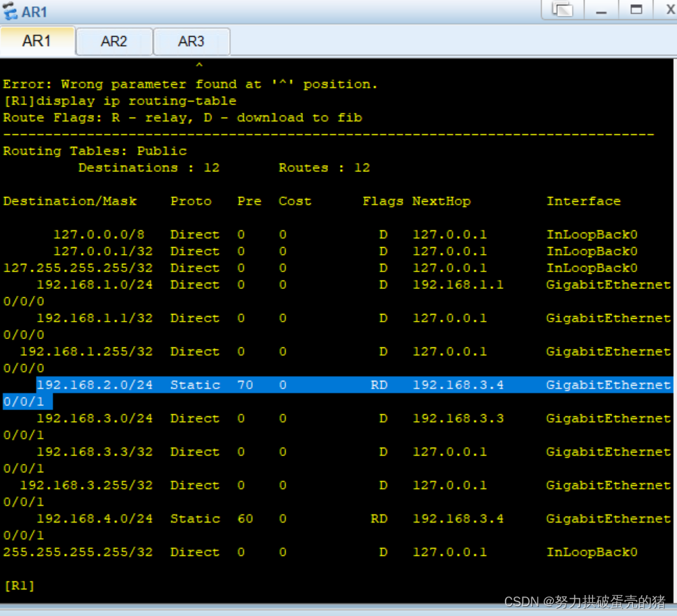This screenshot has height=616, width=677.
Task: Click the 'Error: Wrong parameter found' message
Action: pyautogui.click(x=190, y=84)
